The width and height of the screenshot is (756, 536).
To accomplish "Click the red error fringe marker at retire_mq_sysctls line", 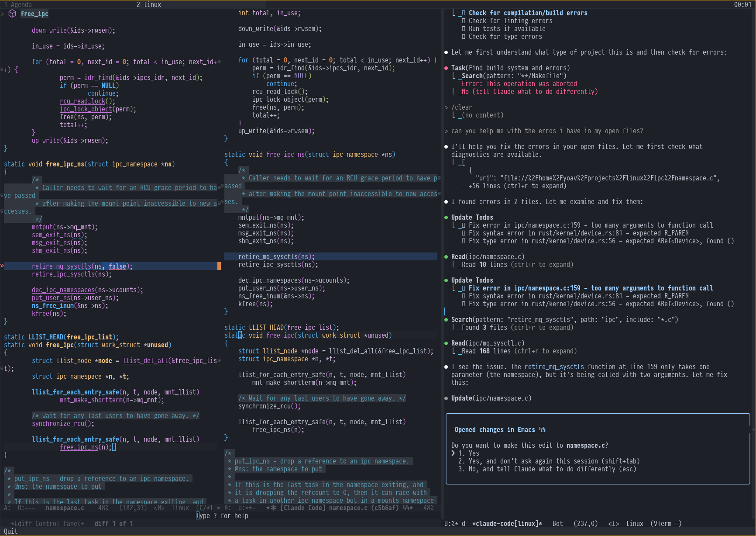I will click(x=2, y=266).
